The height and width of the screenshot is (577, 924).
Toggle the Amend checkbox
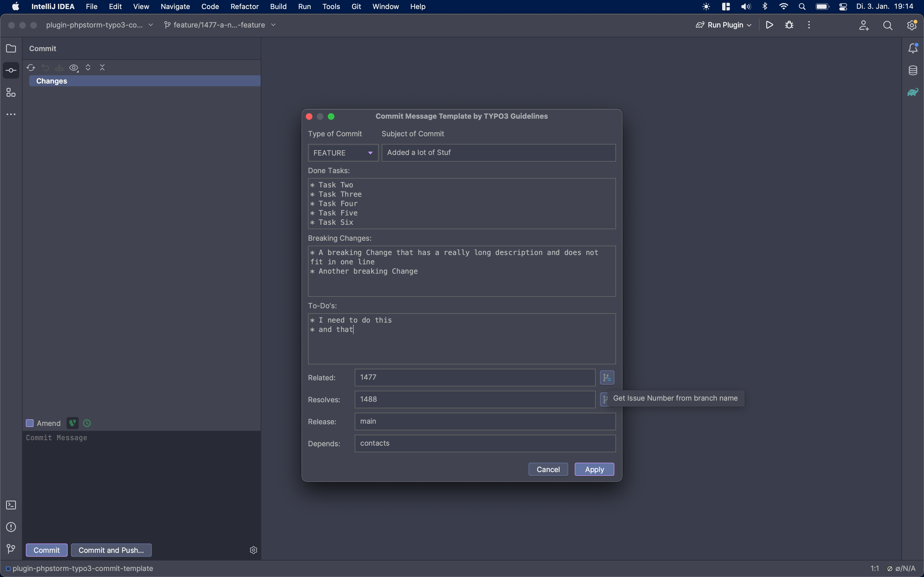pyautogui.click(x=30, y=423)
